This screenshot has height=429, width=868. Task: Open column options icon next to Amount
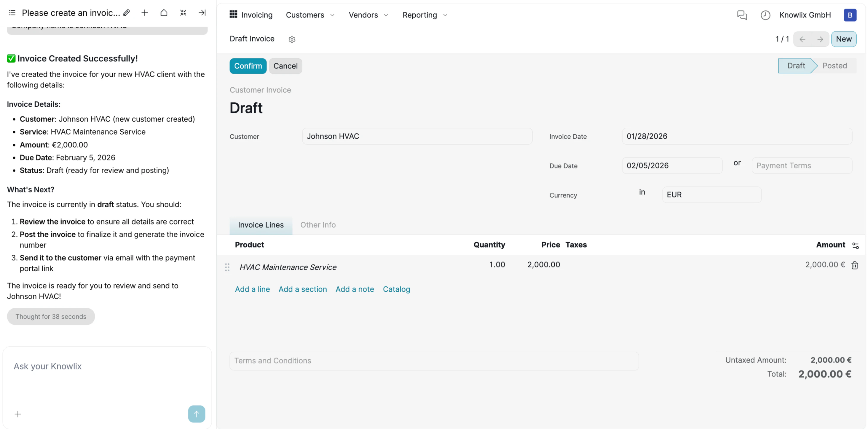point(856,245)
